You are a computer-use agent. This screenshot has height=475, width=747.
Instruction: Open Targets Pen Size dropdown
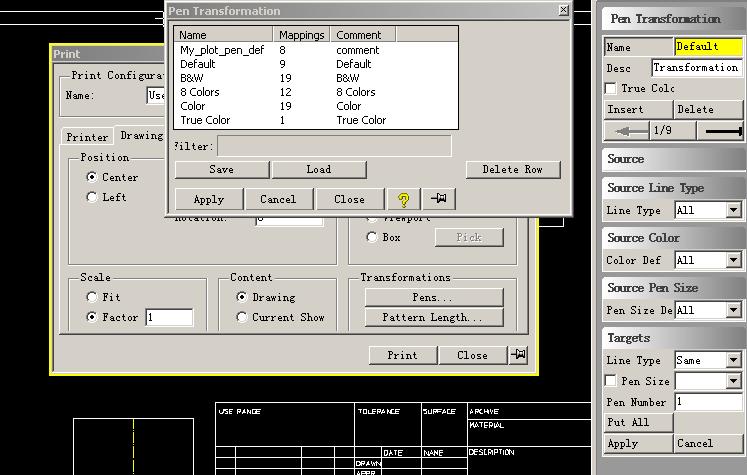[734, 381]
